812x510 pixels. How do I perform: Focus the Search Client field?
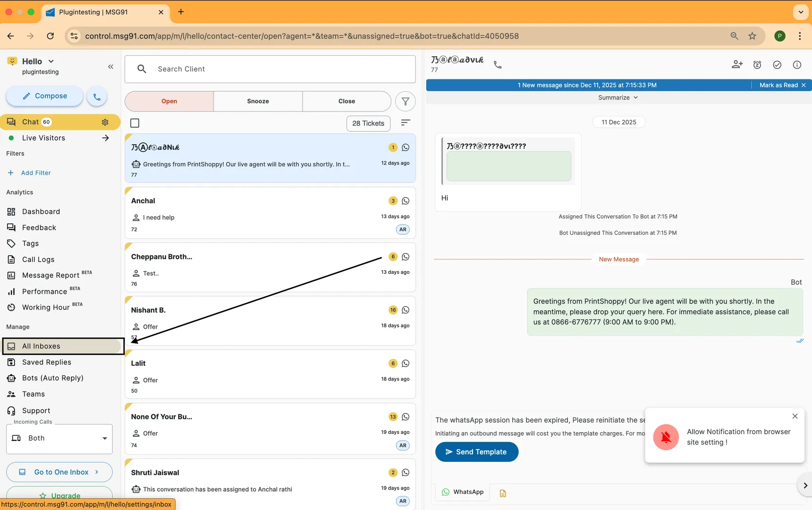[x=271, y=69]
